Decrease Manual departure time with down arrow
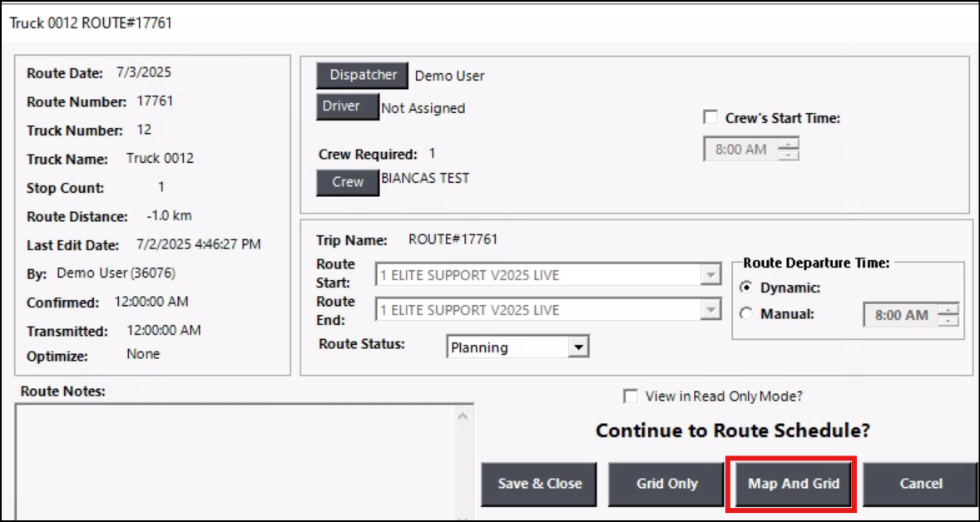980x522 pixels. [x=949, y=320]
